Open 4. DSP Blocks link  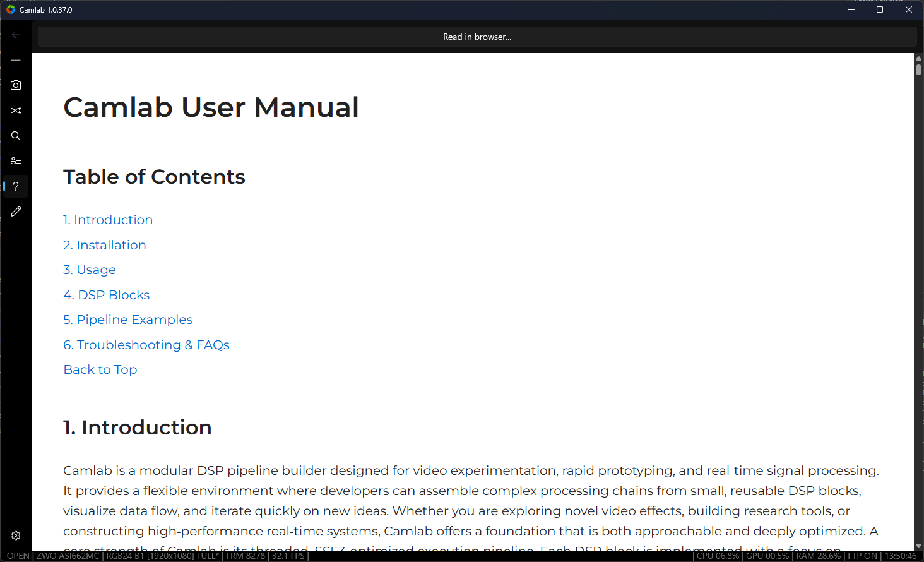pyautogui.click(x=107, y=295)
